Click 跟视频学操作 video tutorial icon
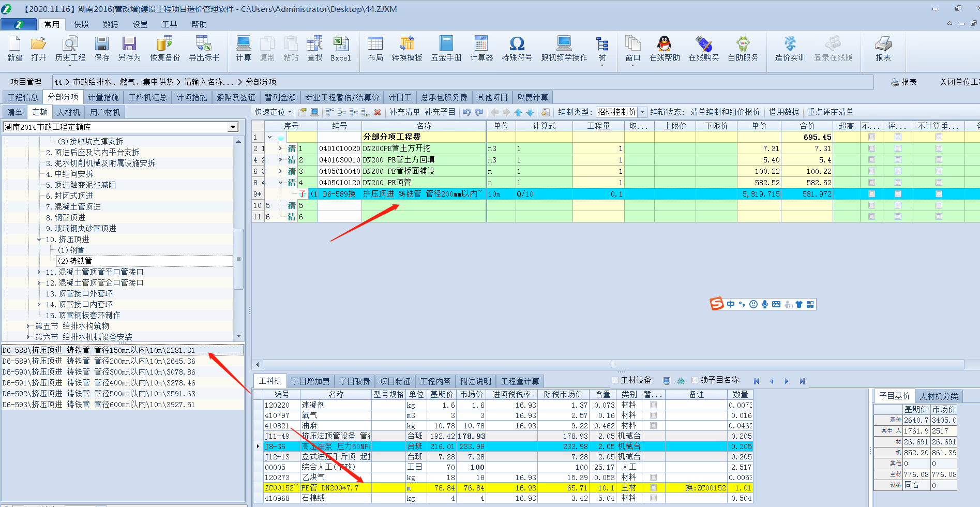This screenshot has height=507, width=980. coord(564,49)
